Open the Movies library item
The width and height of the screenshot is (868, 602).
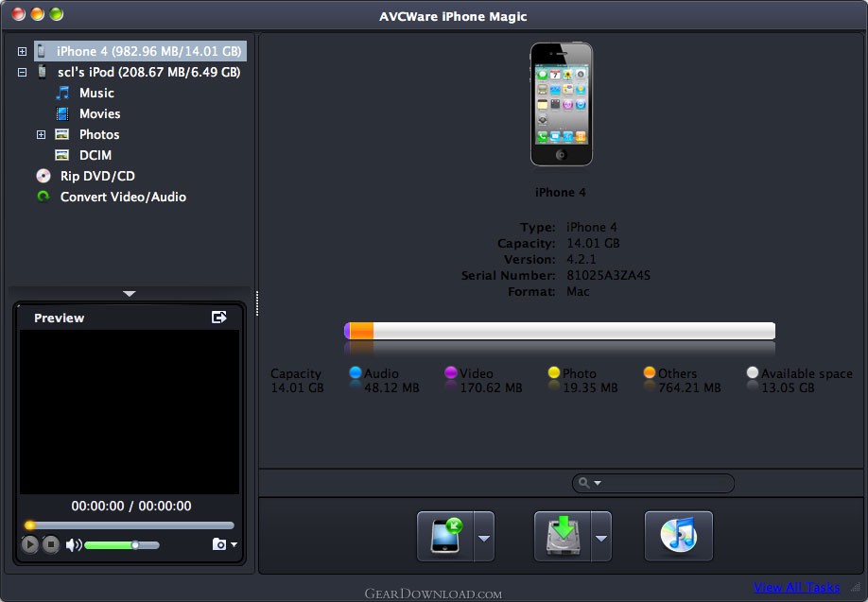tap(99, 113)
